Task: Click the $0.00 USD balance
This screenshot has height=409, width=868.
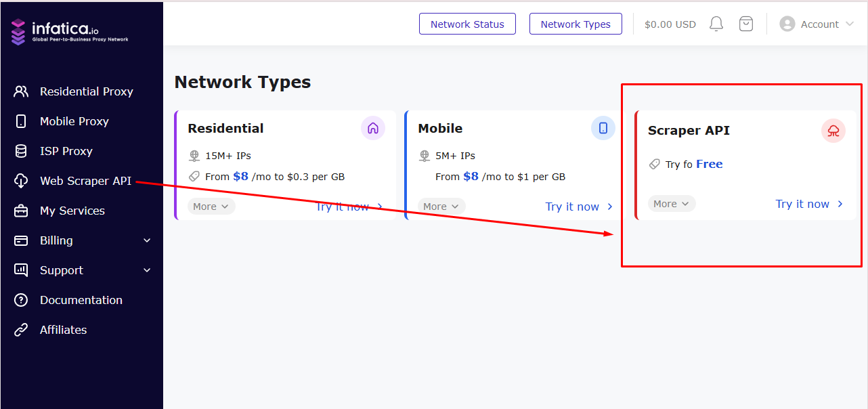Action: pyautogui.click(x=670, y=24)
